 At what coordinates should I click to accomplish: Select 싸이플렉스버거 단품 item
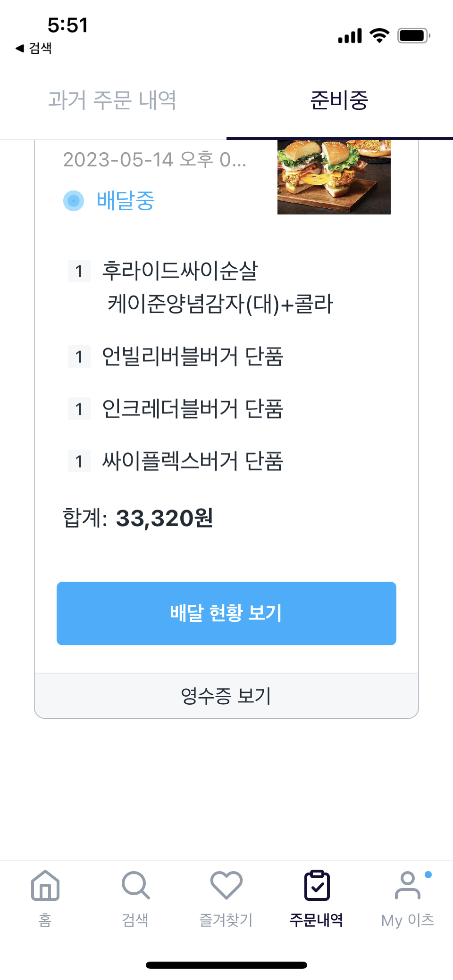(193, 461)
